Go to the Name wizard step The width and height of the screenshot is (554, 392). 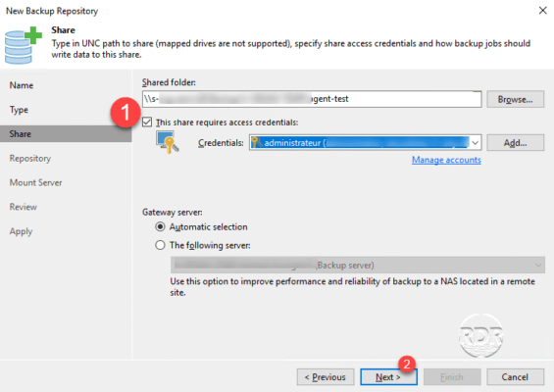tap(22, 85)
